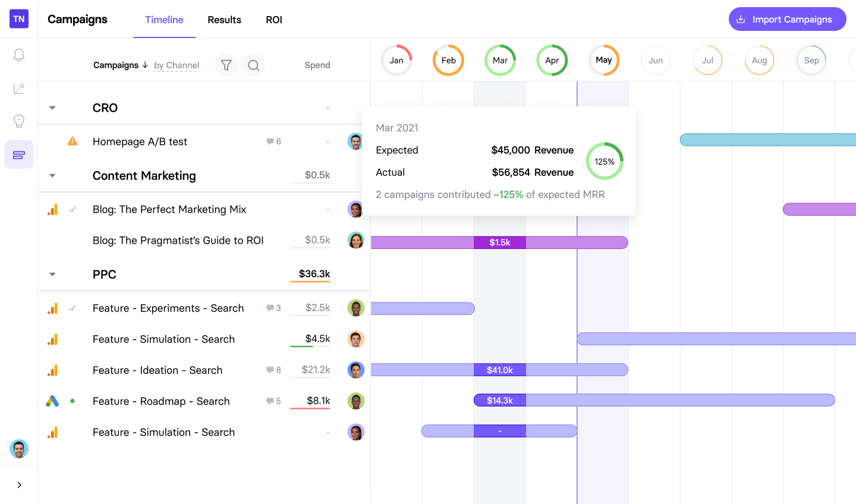Open the 8 comments on Feature - Ideation - Search
The width and height of the screenshot is (856, 504).
pyautogui.click(x=273, y=370)
